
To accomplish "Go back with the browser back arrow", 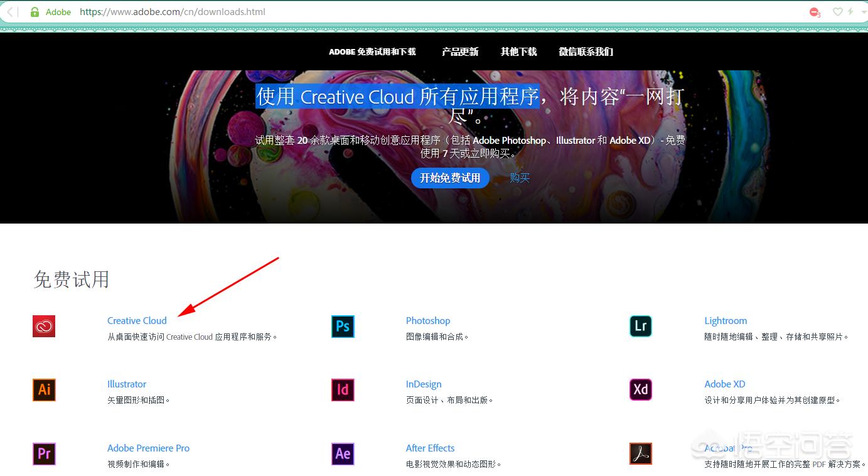I will 10,12.
